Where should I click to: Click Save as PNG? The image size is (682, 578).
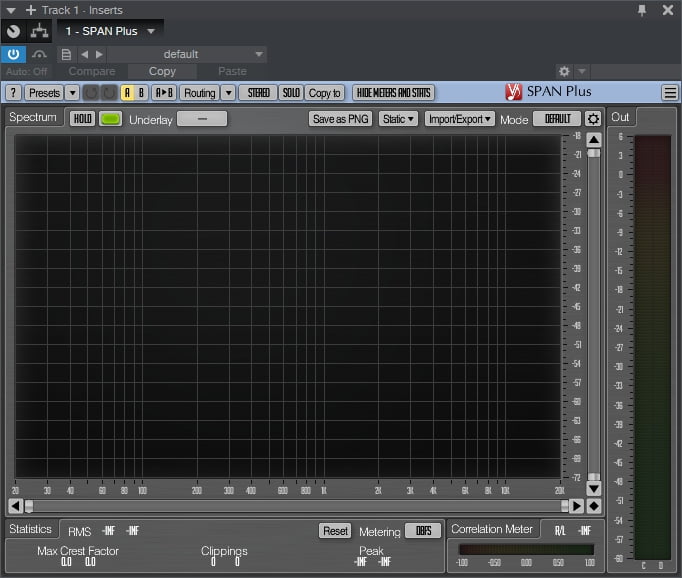341,119
